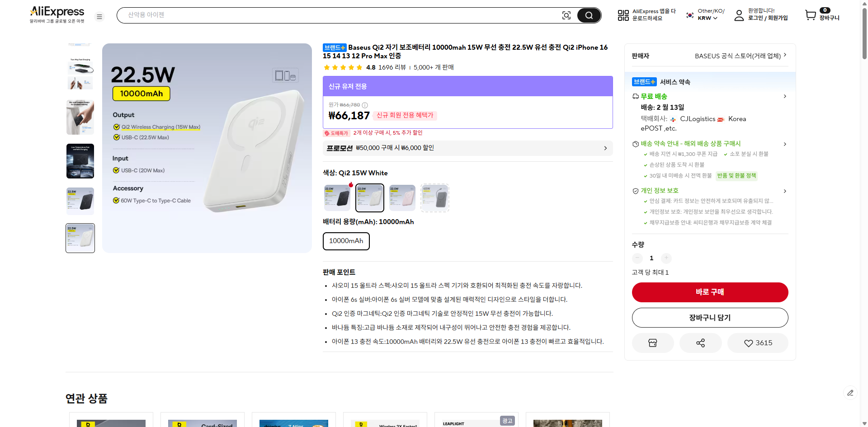Expand the 프로모션 discount details chevron
This screenshot has height=427, width=868.
605,148
